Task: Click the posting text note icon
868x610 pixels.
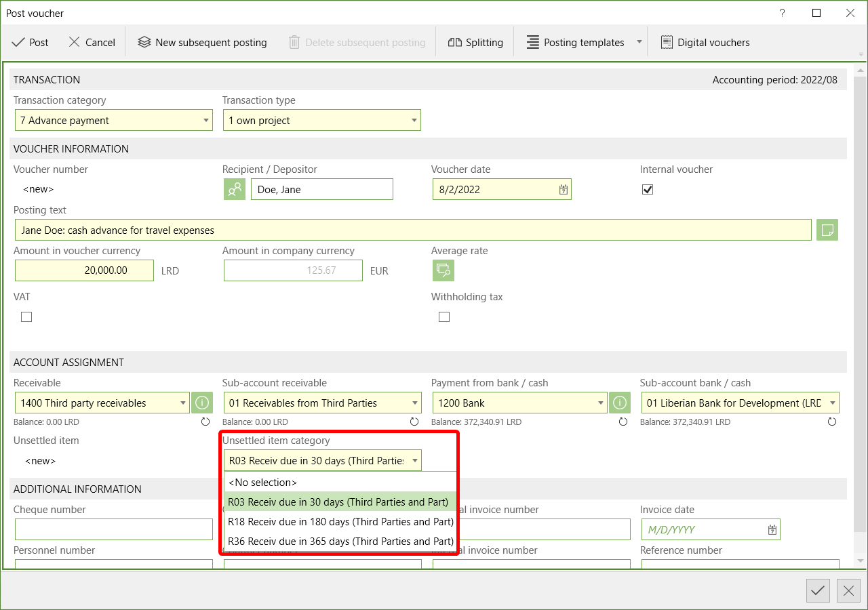Action: [827, 230]
